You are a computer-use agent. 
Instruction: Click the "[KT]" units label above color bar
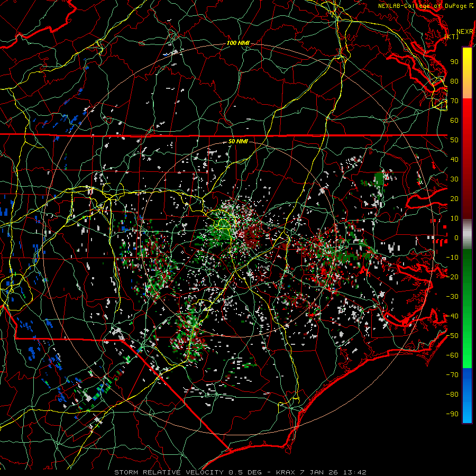pyautogui.click(x=452, y=36)
